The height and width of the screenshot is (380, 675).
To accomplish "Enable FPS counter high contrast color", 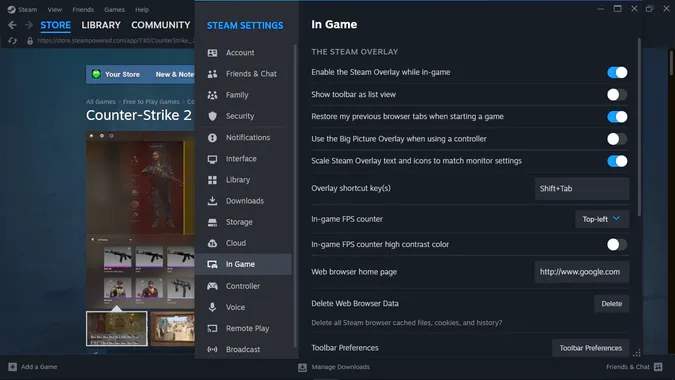I will pyautogui.click(x=617, y=244).
